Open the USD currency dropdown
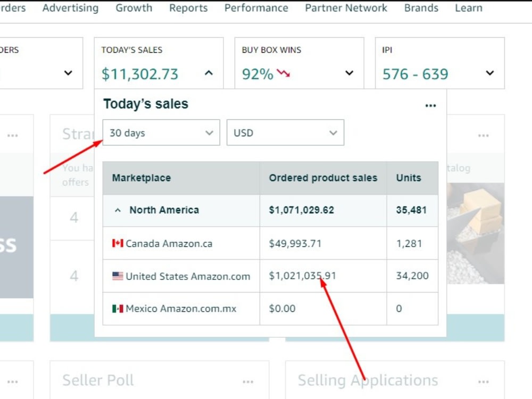532x399 pixels. (285, 132)
